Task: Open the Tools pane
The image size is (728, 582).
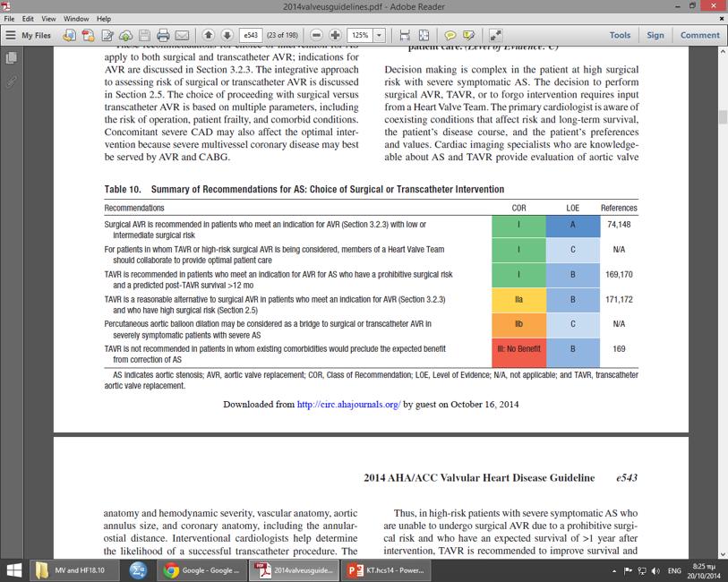Action: point(620,35)
